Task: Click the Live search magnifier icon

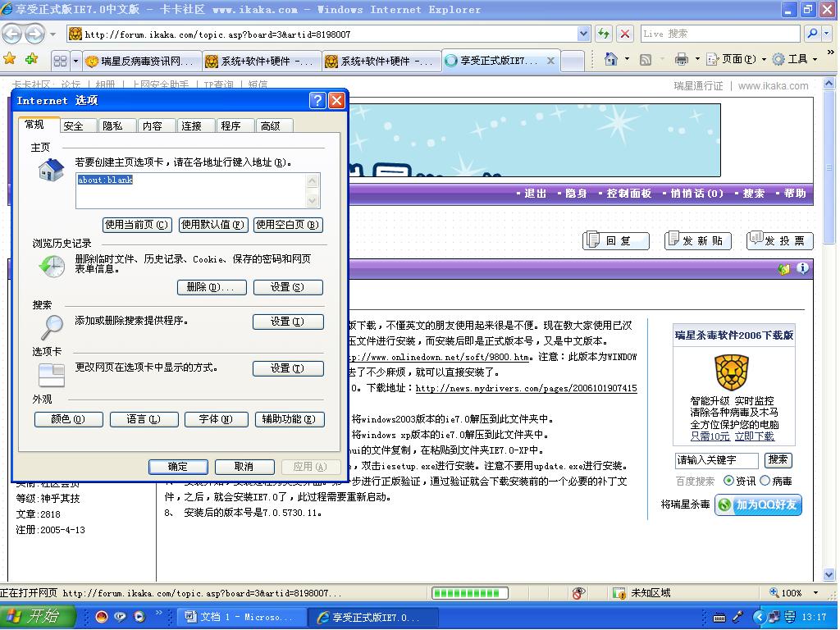Action: [812, 33]
